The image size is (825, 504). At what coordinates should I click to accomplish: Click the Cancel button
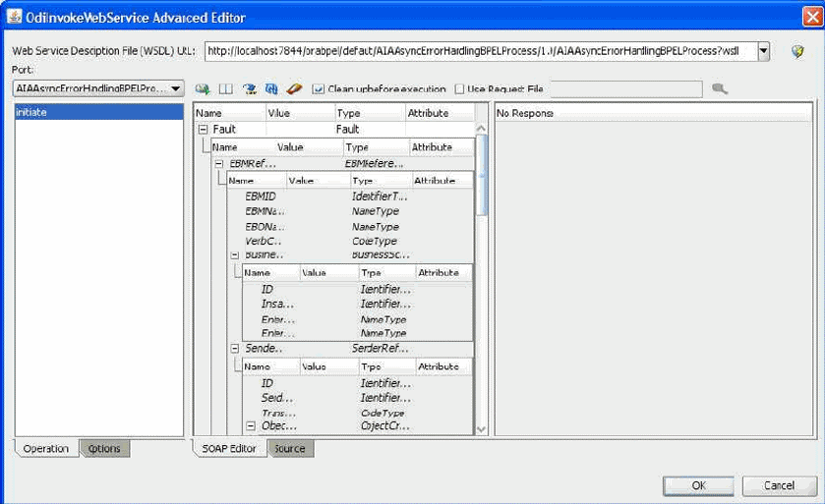(x=779, y=485)
